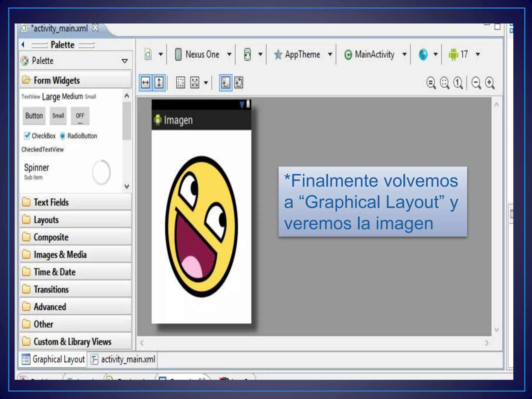Select the Button widget in palette

[34, 116]
